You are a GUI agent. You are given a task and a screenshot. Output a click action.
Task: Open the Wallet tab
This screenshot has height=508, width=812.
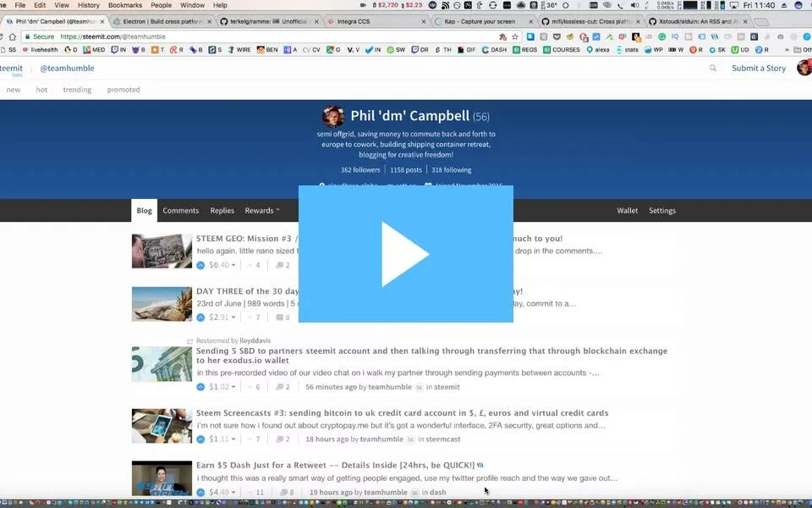tap(627, 211)
